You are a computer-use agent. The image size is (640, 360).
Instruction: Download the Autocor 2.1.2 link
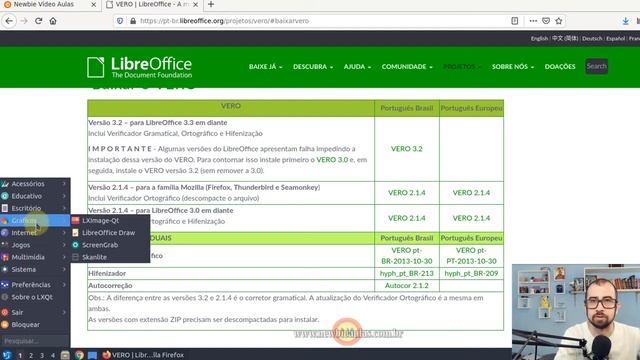click(407, 285)
